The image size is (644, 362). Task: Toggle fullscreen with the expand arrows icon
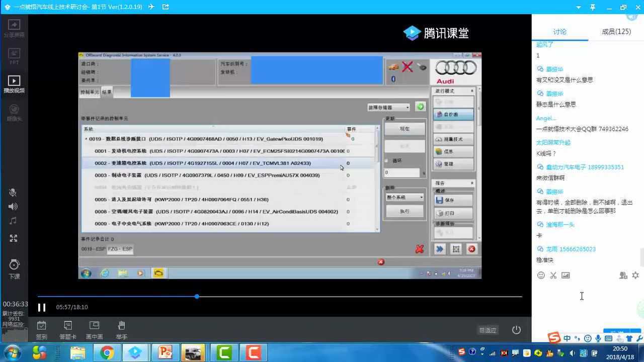pyautogui.click(x=13, y=238)
